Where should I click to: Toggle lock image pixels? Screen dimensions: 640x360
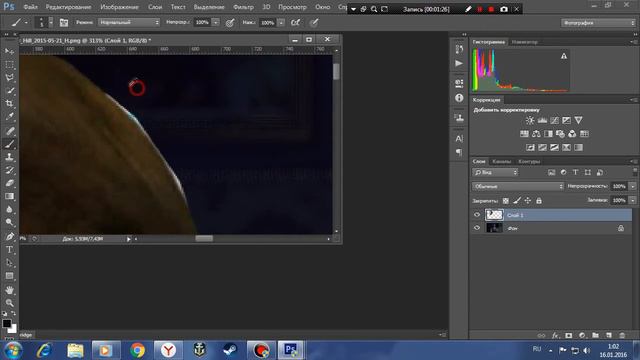517,200
